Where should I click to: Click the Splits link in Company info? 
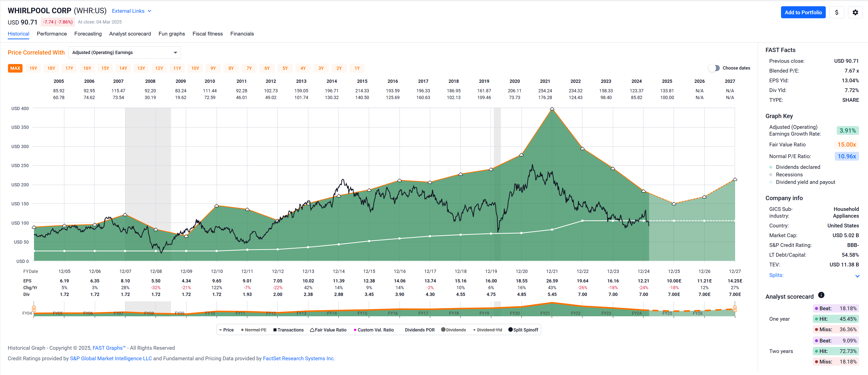coord(776,275)
